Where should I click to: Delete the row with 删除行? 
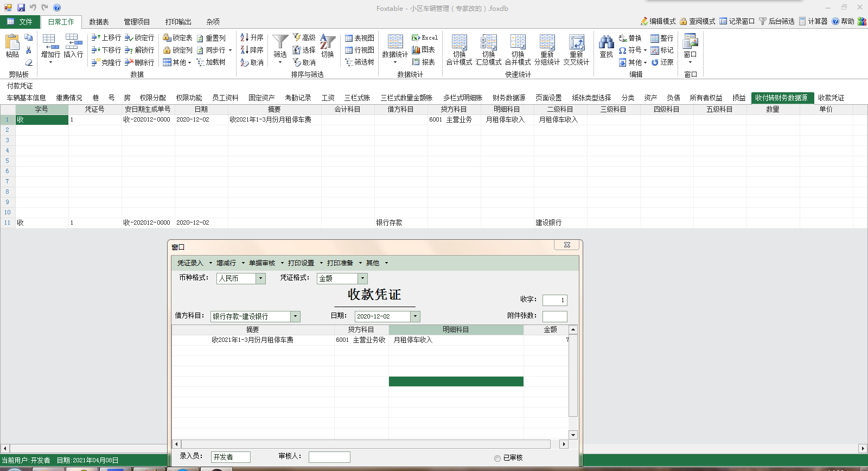point(139,62)
